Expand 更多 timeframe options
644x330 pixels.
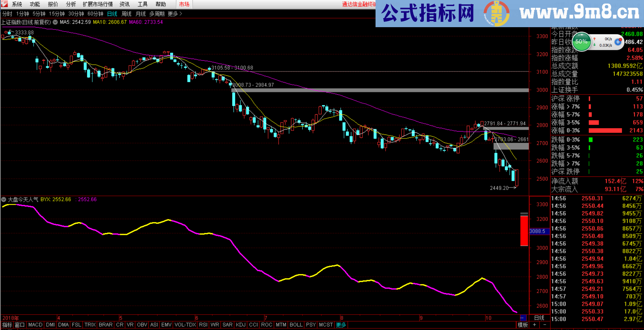(175, 14)
